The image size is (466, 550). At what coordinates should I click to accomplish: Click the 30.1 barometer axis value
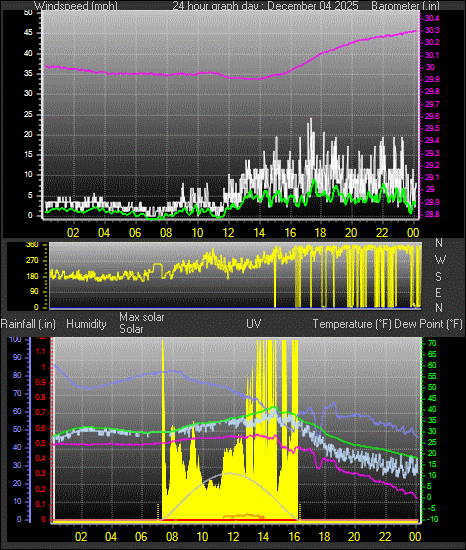(432, 55)
